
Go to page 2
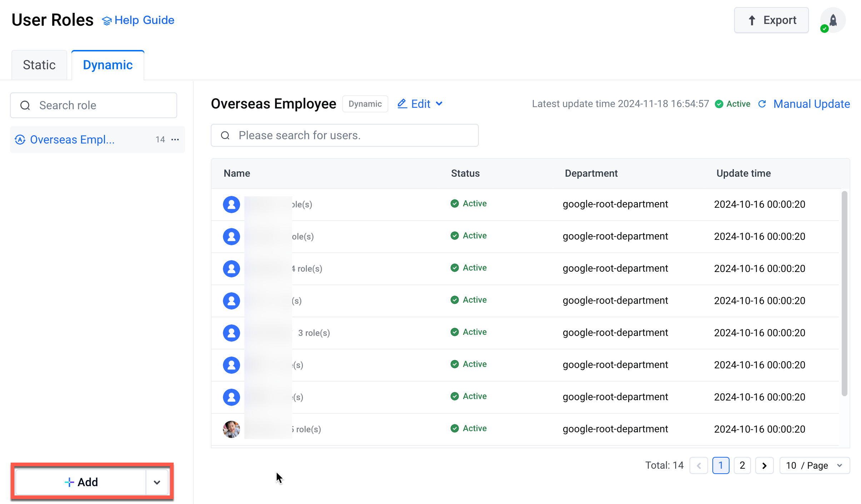pyautogui.click(x=742, y=465)
